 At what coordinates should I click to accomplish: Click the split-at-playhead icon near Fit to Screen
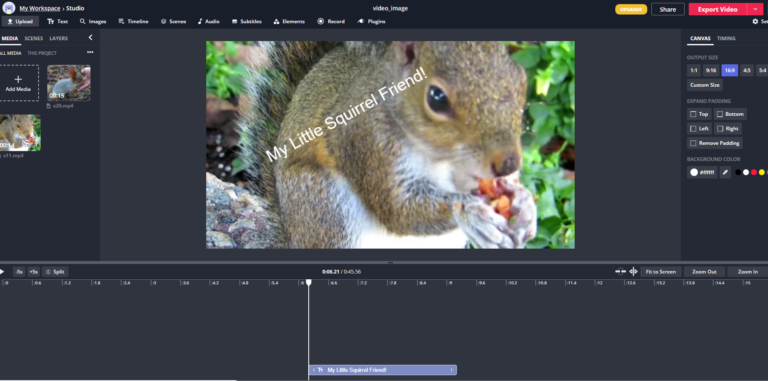pyautogui.click(x=633, y=271)
